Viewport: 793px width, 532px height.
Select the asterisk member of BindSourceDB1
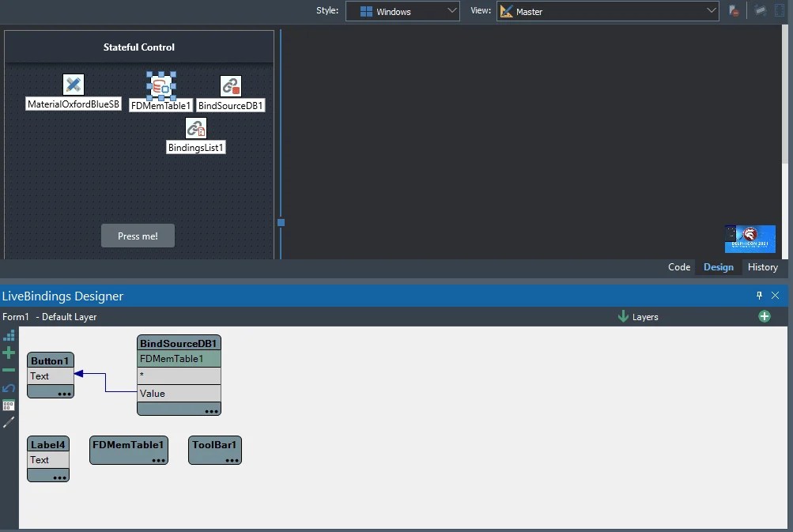(179, 375)
